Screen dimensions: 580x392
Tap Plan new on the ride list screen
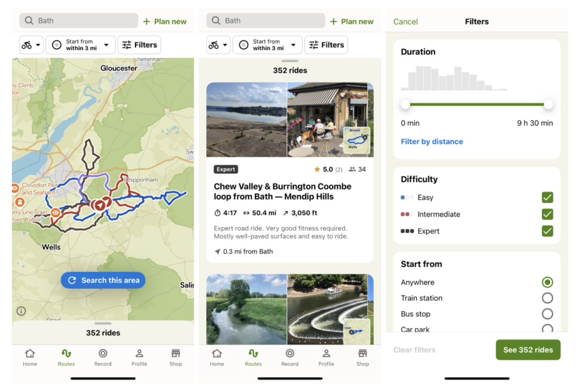352,22
